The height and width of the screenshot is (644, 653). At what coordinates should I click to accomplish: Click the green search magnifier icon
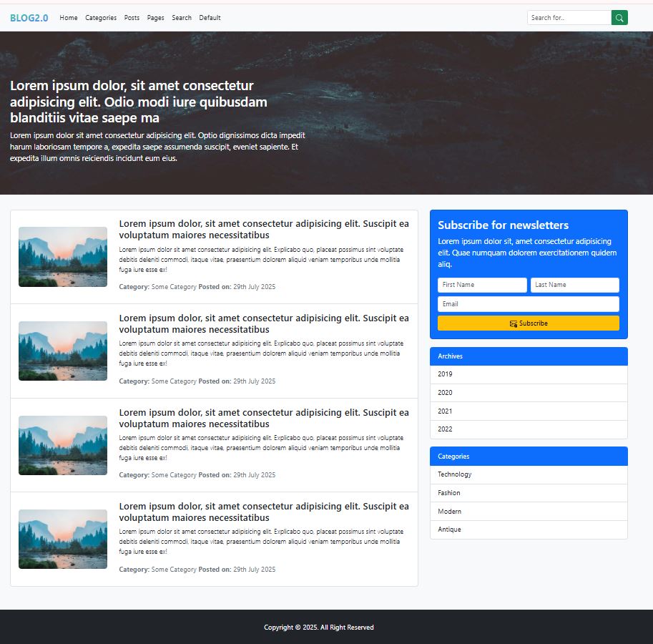click(618, 17)
